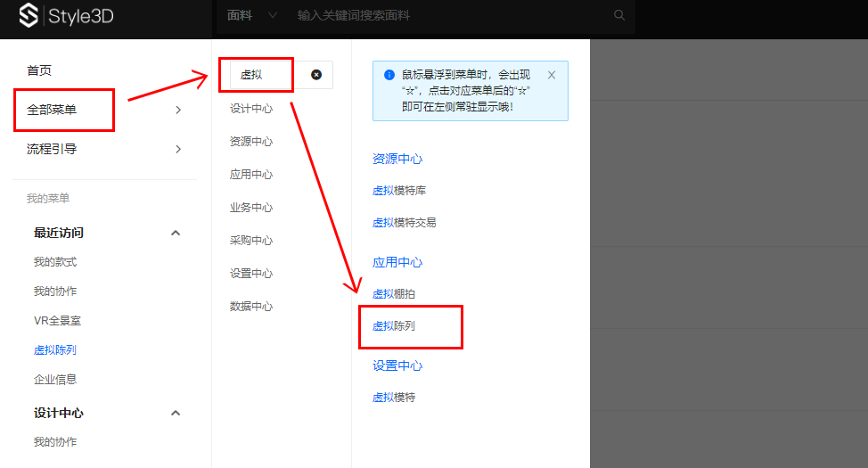Collapse the 设计中心 sidebar section
This screenshot has height=468, width=868.
(x=176, y=413)
